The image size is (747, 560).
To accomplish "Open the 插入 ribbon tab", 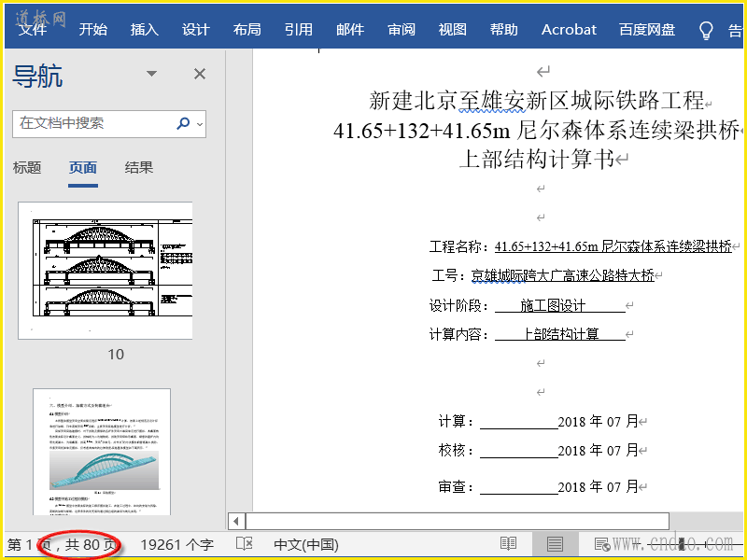I will (x=145, y=30).
